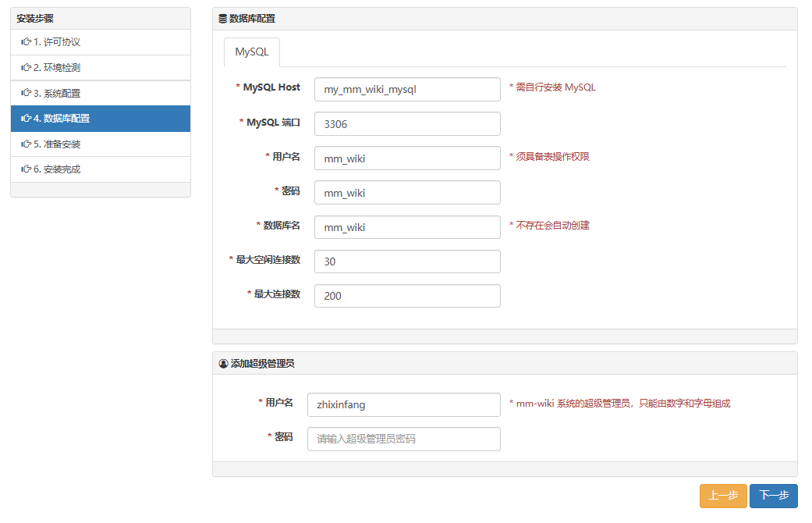Image resolution: width=812 pixels, height=523 pixels.
Task: Click the 需自行安装 MySQL hint text
Action: (552, 87)
